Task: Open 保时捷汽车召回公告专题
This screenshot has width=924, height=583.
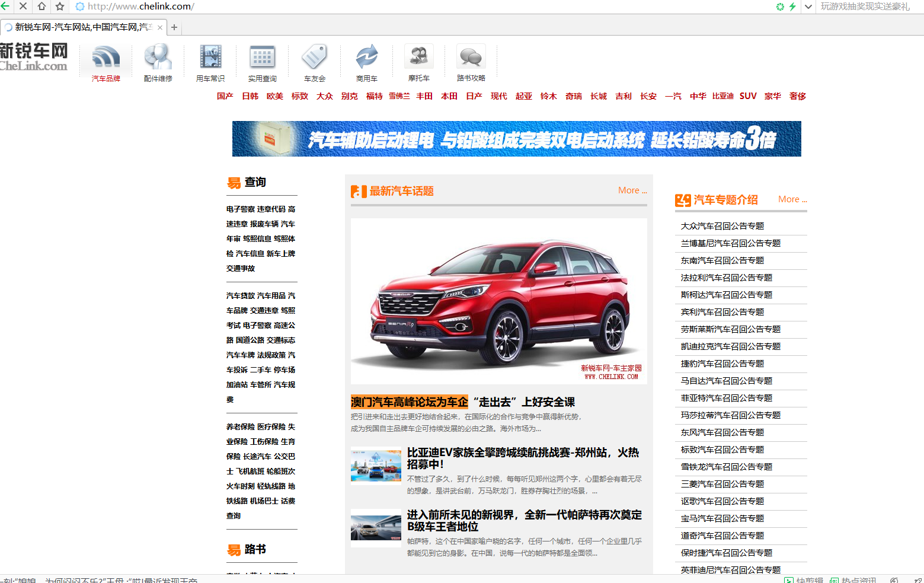Action: (x=727, y=553)
